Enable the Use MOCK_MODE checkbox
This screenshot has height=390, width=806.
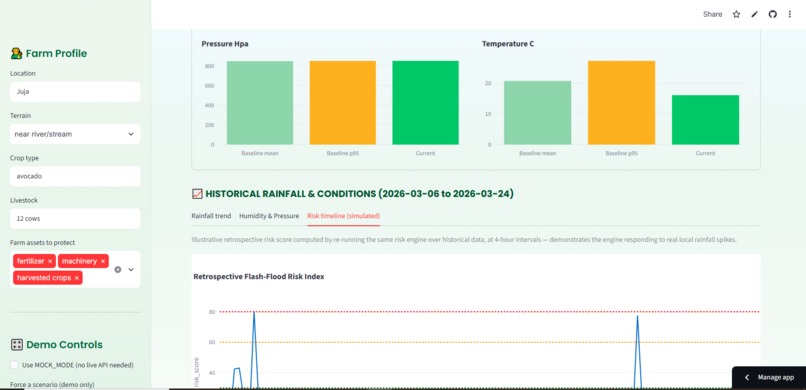(14, 365)
